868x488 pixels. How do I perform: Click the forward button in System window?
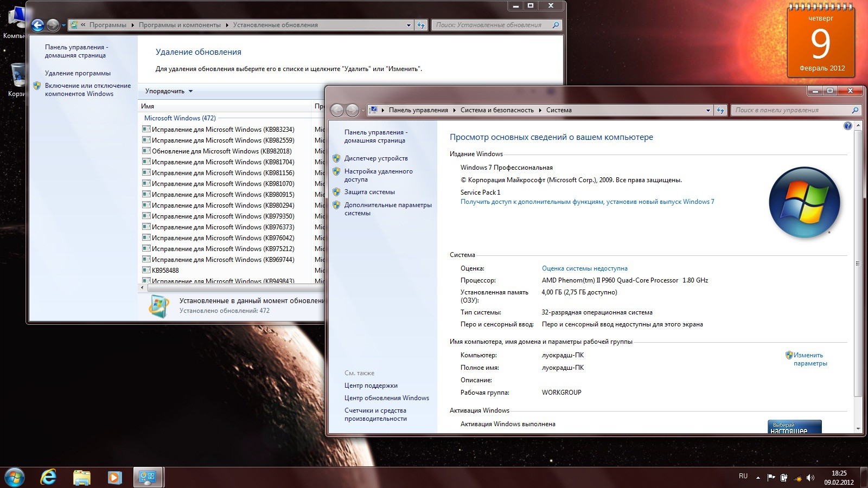click(x=352, y=110)
